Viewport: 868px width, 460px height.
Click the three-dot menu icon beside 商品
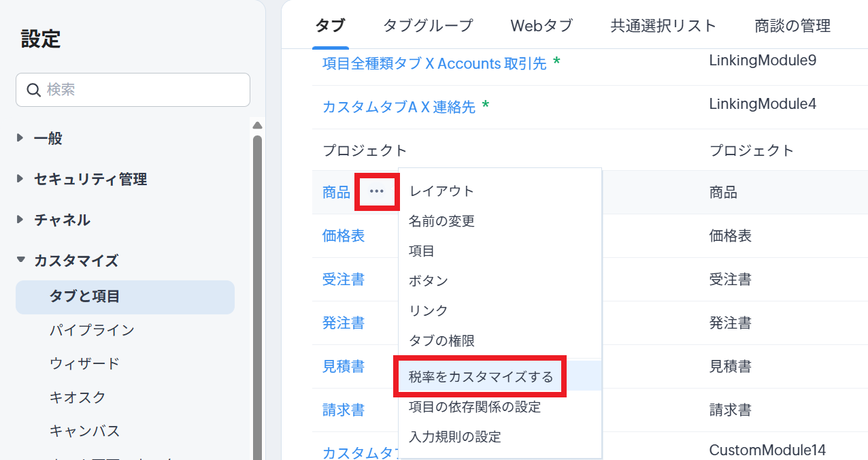click(x=376, y=192)
